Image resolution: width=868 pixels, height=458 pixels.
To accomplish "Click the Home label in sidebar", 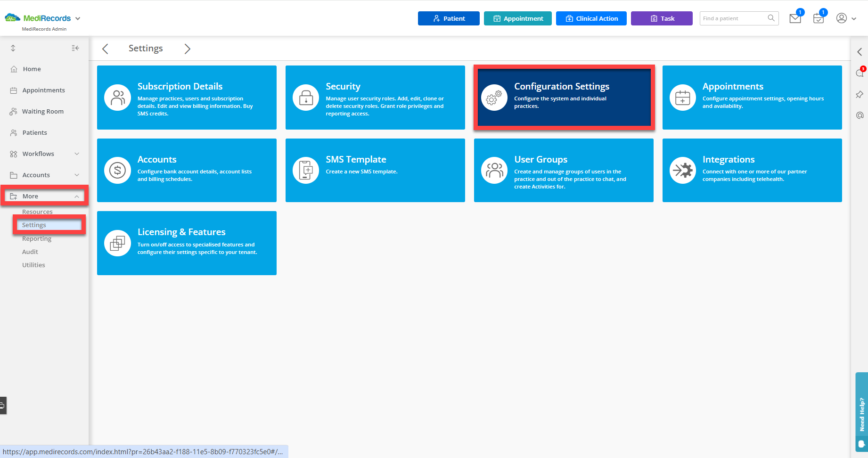I will [x=32, y=69].
